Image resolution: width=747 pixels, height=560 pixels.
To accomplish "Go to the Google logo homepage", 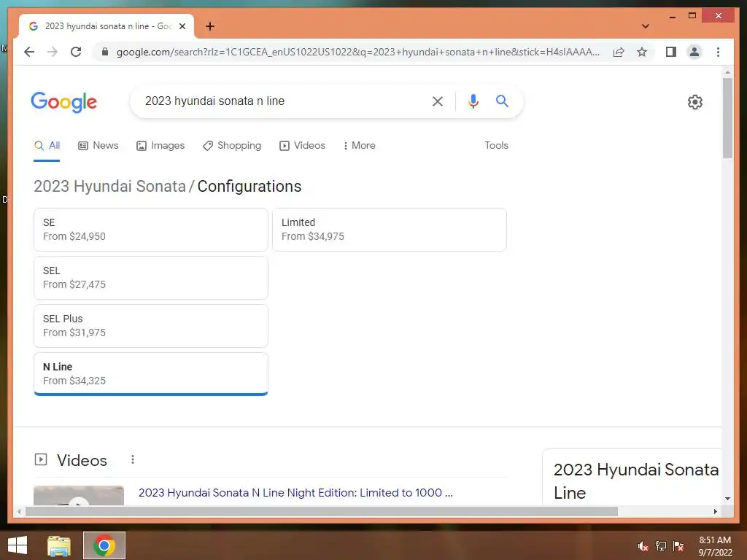I will [x=64, y=102].
